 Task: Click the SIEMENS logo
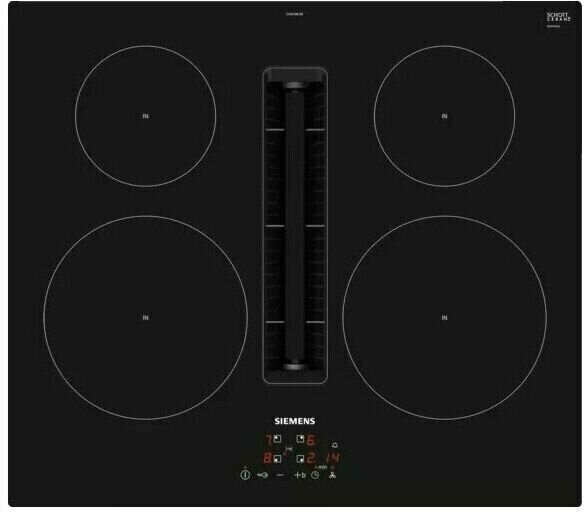[x=295, y=421]
